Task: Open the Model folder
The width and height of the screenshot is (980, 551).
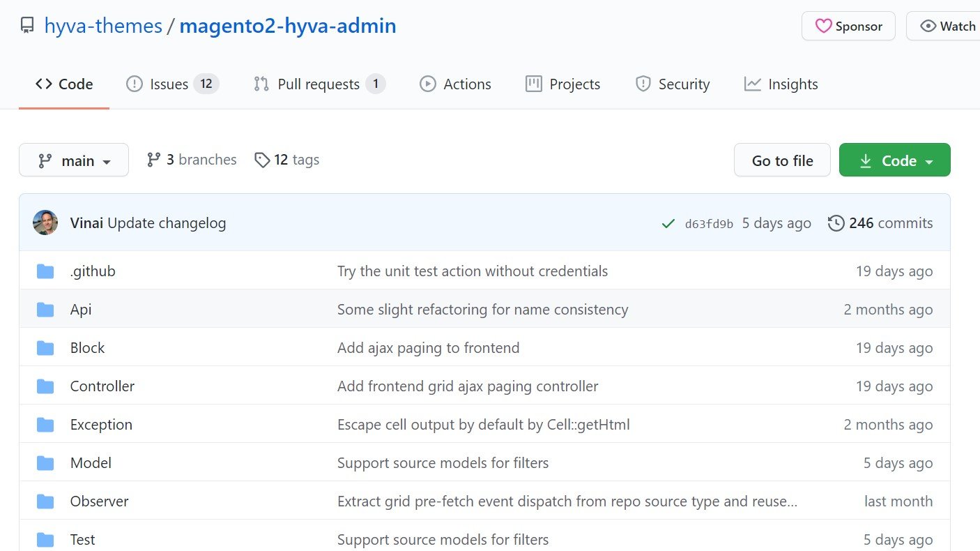Action: click(x=91, y=463)
